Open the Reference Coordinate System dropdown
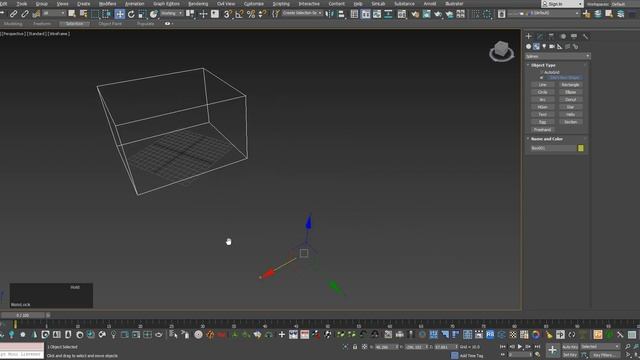This screenshot has height=360, width=640. point(171,13)
